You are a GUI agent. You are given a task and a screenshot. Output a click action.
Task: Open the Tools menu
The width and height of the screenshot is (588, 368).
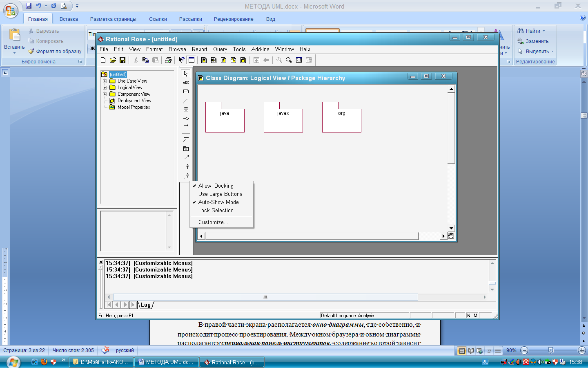(239, 49)
